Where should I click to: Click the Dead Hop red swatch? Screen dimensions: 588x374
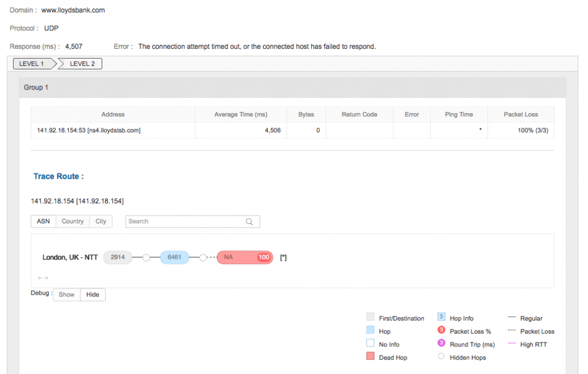pyautogui.click(x=370, y=356)
